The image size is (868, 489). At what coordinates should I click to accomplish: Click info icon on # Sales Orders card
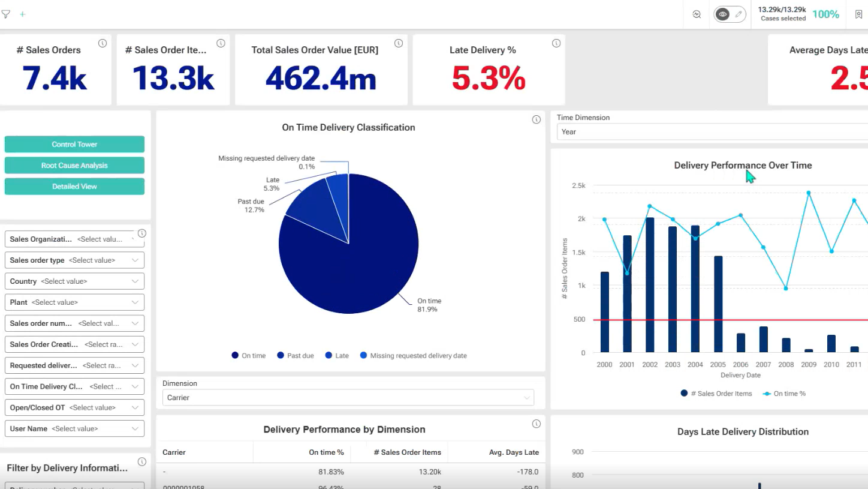(103, 43)
